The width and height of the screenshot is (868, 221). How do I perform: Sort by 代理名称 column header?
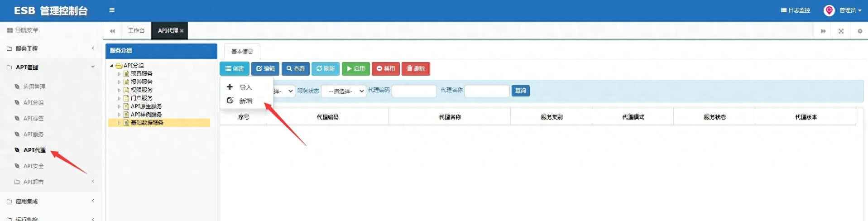[x=450, y=117]
